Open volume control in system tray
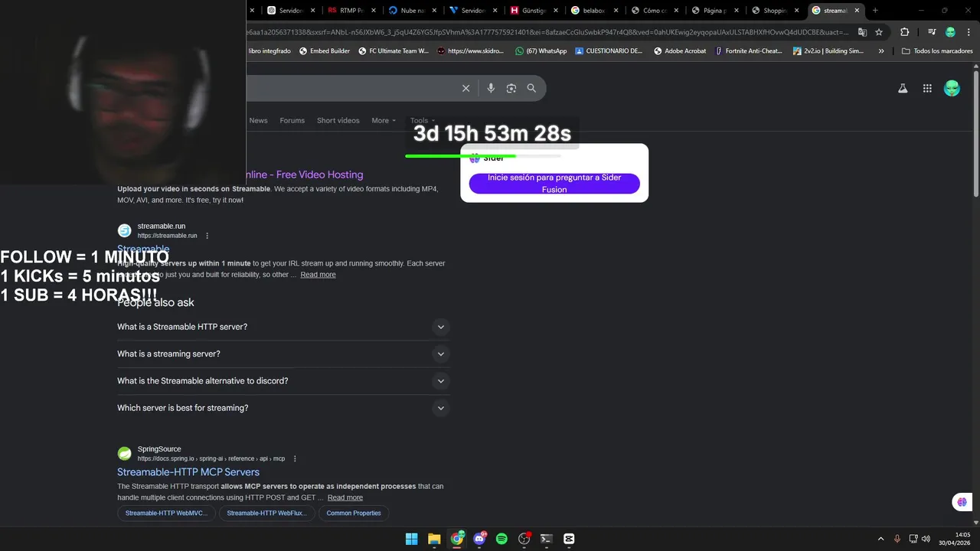 [926, 539]
